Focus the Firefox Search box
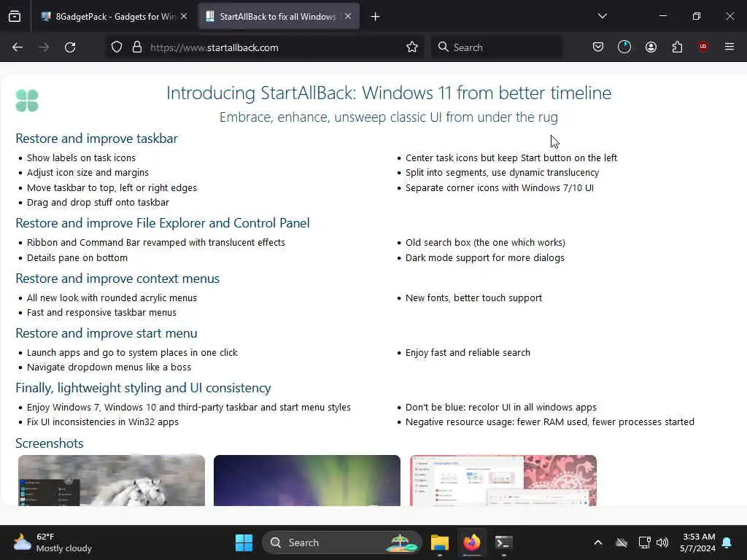The width and height of the screenshot is (747, 560). click(498, 47)
